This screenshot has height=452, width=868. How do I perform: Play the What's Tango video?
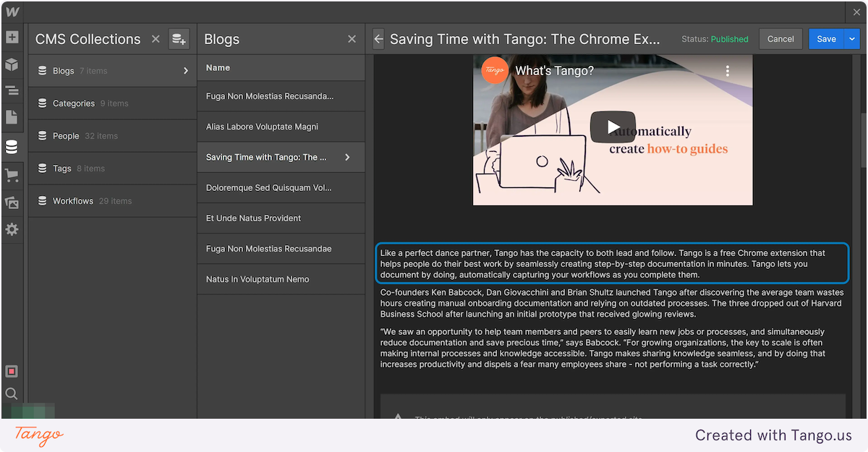click(613, 127)
